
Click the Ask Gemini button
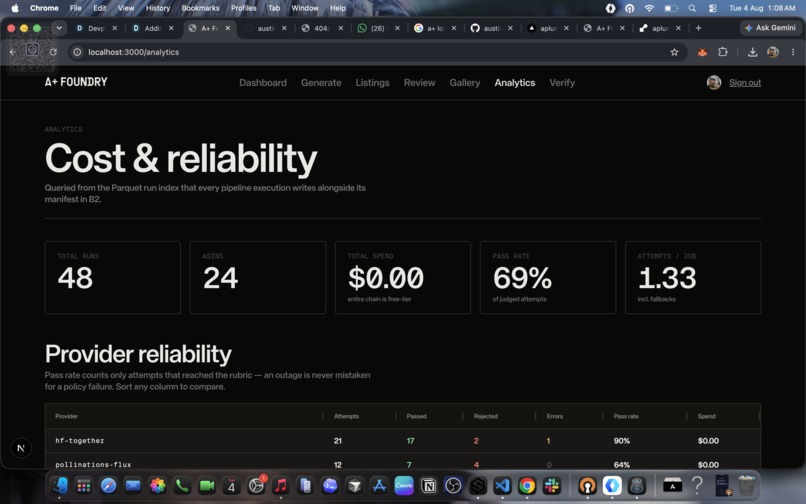pos(770,28)
